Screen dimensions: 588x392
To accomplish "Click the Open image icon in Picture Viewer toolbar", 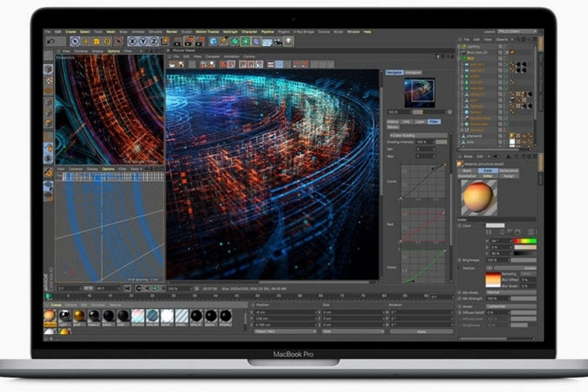I will coord(171,64).
